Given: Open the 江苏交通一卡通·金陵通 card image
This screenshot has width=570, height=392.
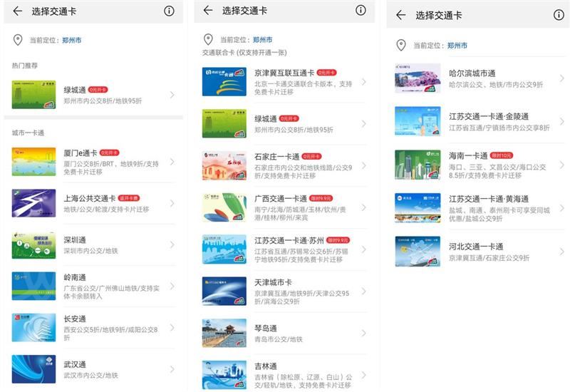Looking at the screenshot, I should (x=418, y=121).
